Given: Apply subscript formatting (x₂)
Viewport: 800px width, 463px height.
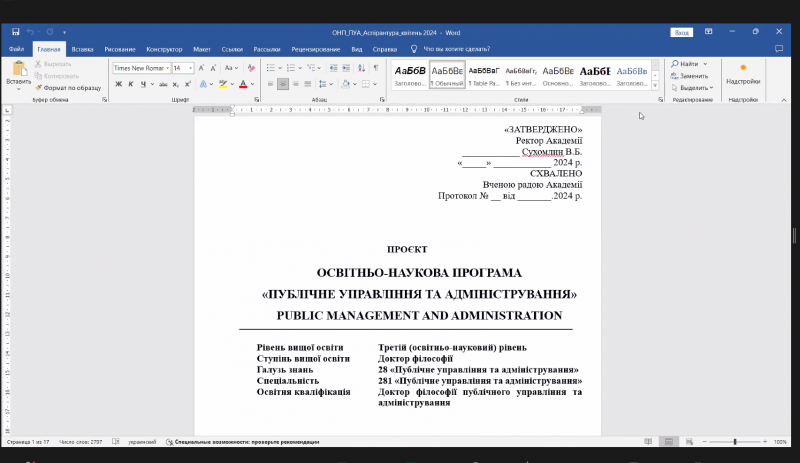Looking at the screenshot, I should pyautogui.click(x=176, y=84).
